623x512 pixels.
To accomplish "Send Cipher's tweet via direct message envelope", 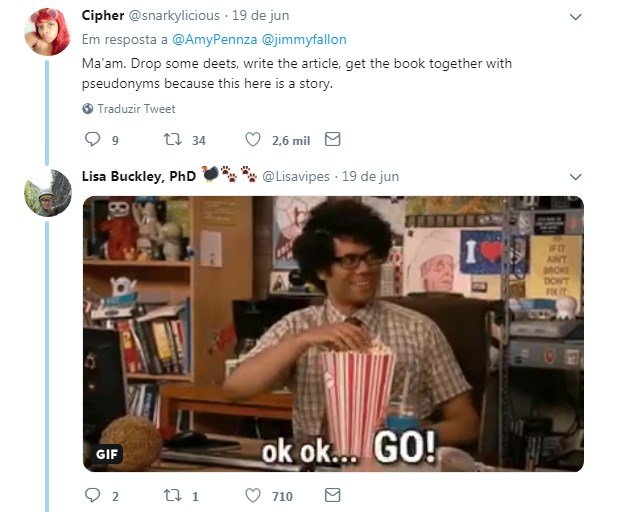I will point(333,139).
